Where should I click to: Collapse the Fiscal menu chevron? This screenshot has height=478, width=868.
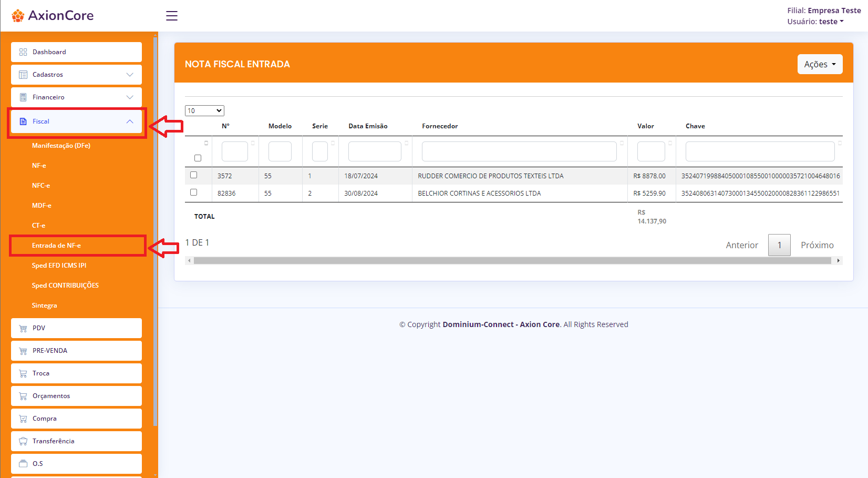coord(130,121)
